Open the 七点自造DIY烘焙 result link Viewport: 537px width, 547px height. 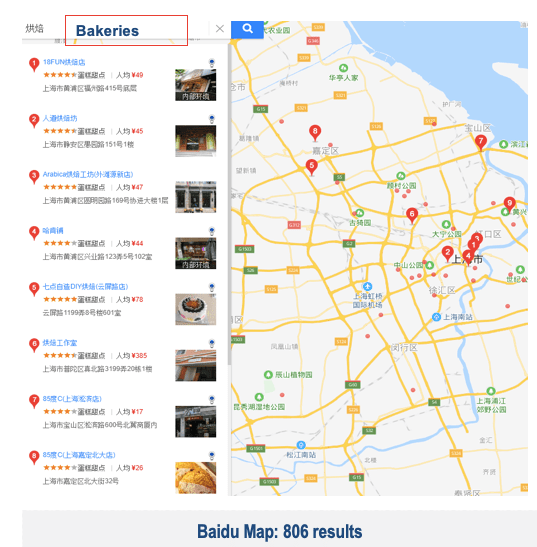point(85,286)
